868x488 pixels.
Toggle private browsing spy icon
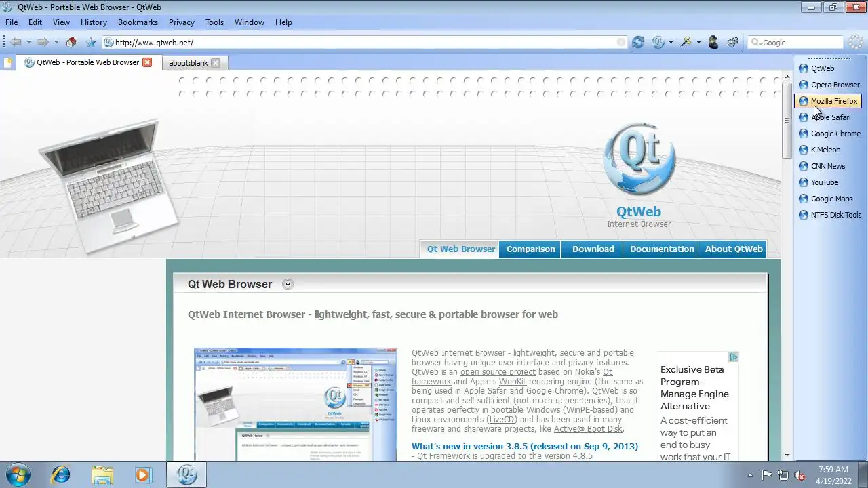[x=713, y=42]
